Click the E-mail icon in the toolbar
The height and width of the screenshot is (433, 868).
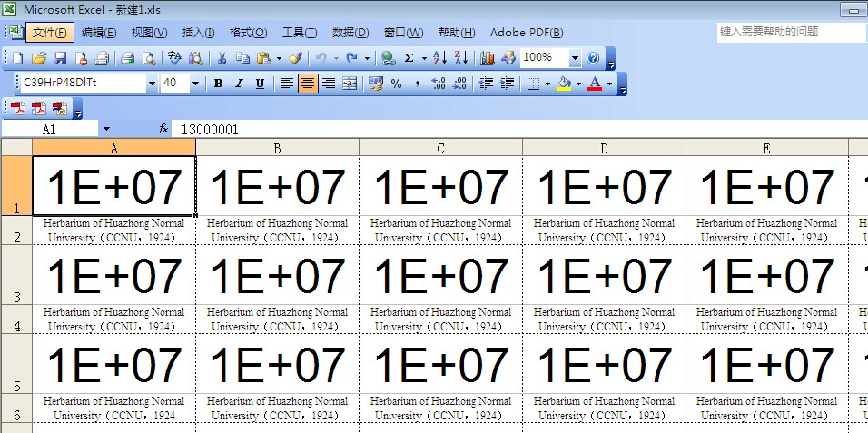(102, 58)
